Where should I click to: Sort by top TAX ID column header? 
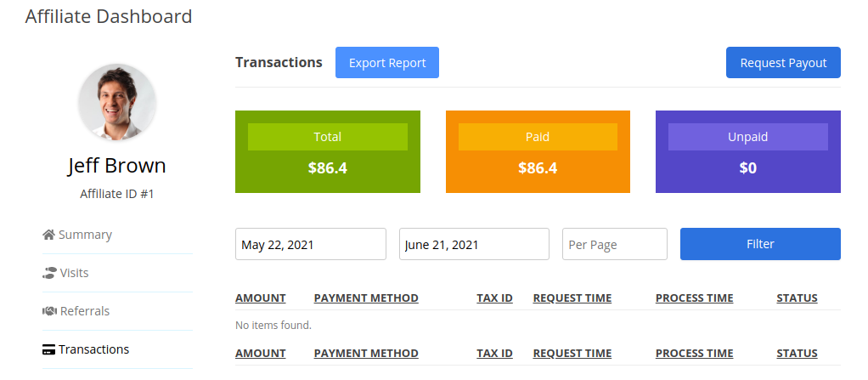click(494, 298)
